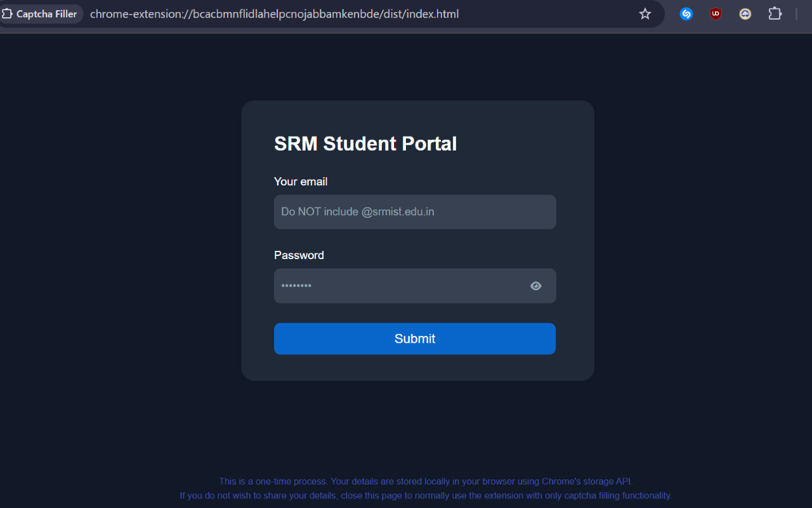812x508 pixels.
Task: Focus the Password input field
Action: click(400, 286)
